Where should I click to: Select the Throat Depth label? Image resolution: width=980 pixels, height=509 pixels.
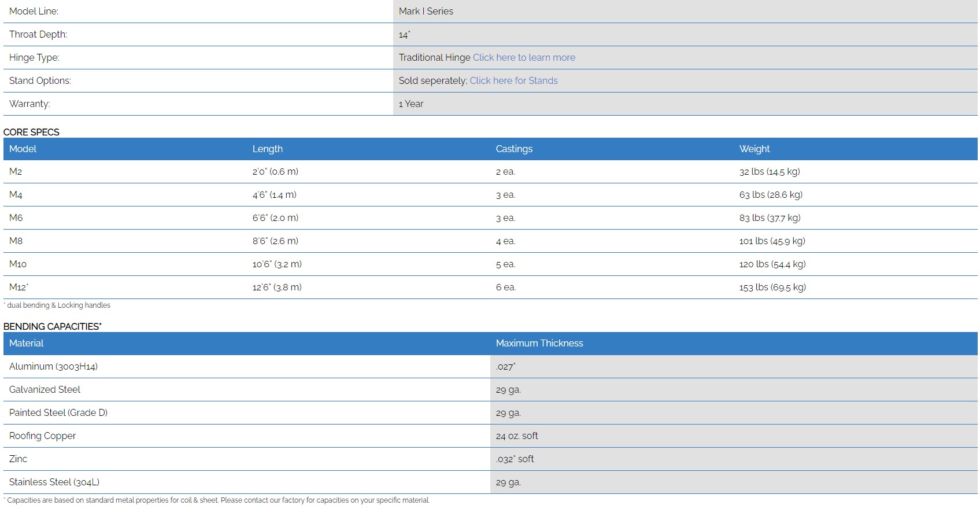[x=38, y=34]
